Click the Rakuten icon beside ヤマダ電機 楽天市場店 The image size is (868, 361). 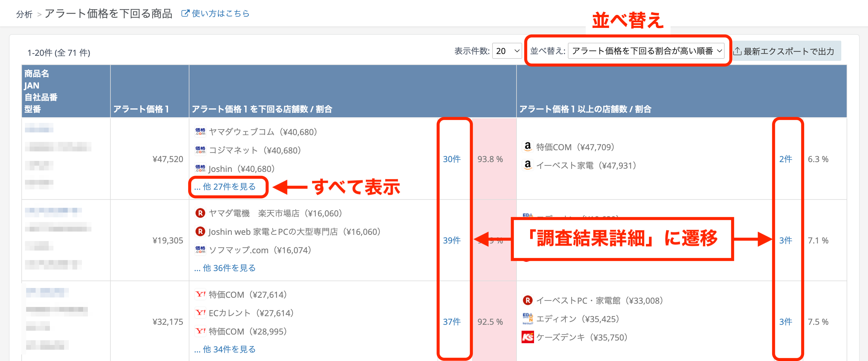[x=200, y=213]
